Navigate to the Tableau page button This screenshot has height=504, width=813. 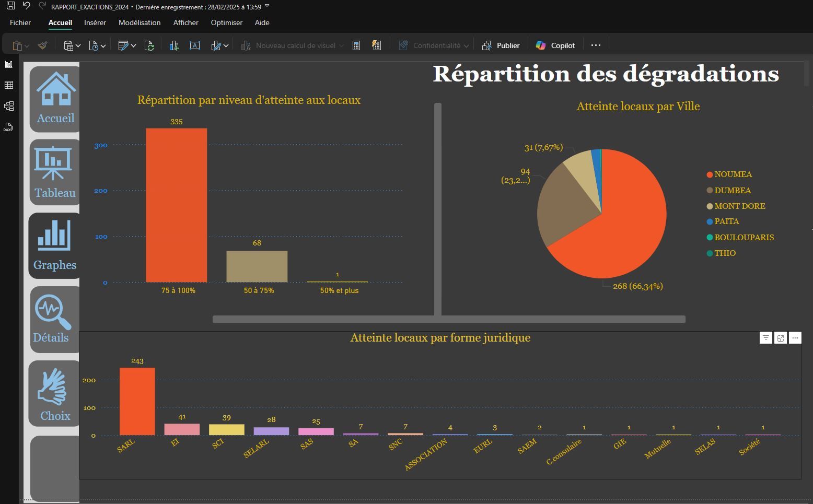point(55,172)
